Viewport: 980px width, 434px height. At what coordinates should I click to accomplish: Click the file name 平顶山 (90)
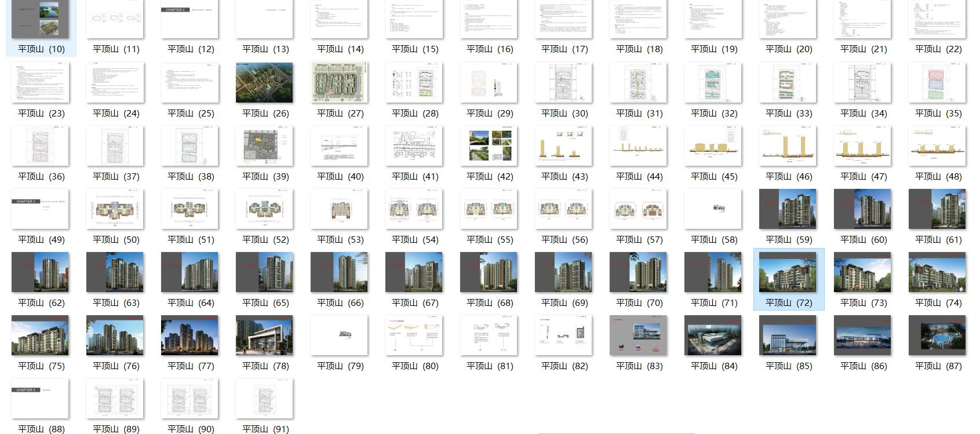[x=191, y=429]
